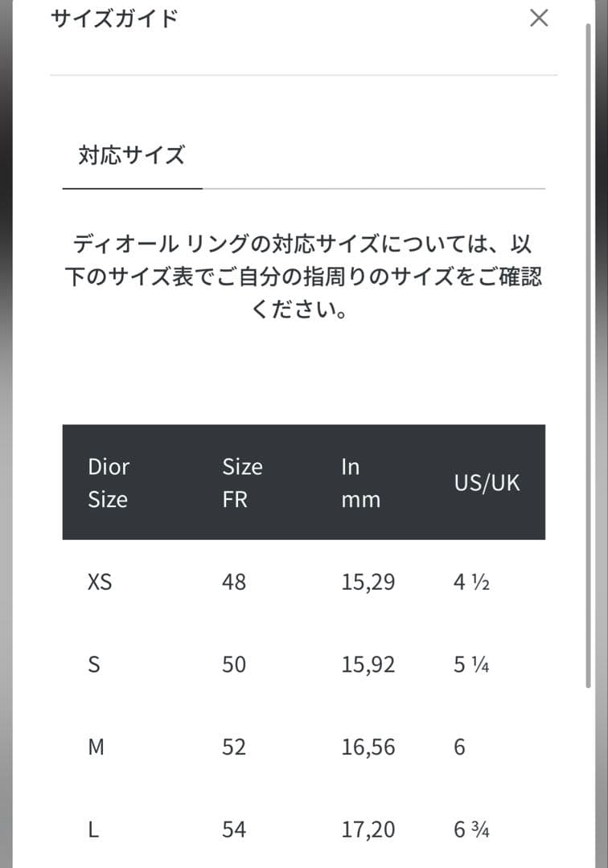Click the In mm column header

[360, 482]
